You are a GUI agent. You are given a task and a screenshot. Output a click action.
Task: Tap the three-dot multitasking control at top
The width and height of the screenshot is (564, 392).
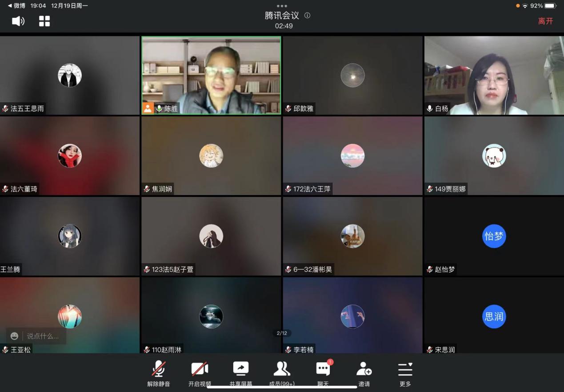[x=282, y=6]
